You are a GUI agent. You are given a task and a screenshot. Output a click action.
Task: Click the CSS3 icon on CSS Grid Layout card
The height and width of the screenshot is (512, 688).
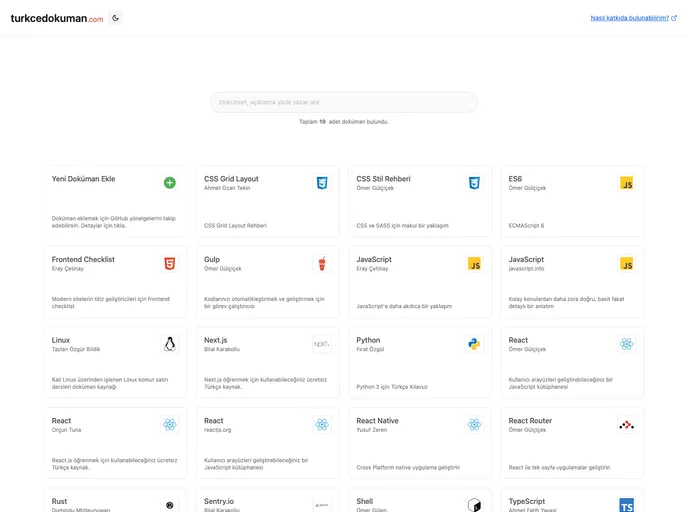322,183
